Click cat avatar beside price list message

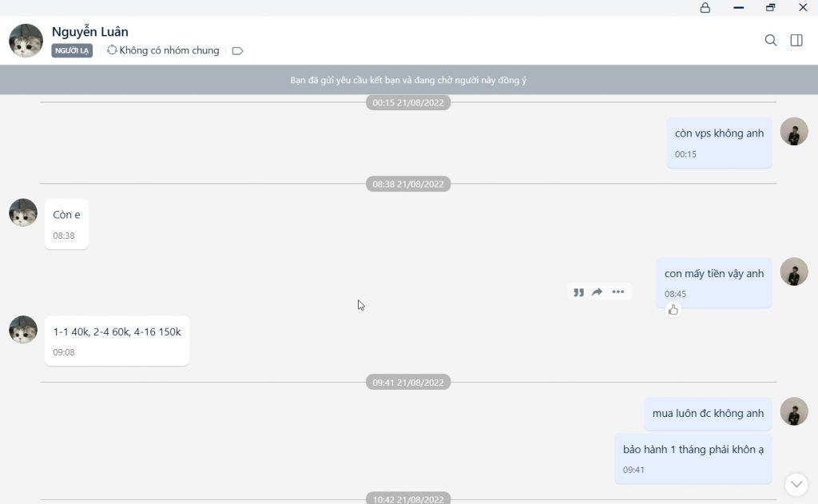click(x=23, y=329)
